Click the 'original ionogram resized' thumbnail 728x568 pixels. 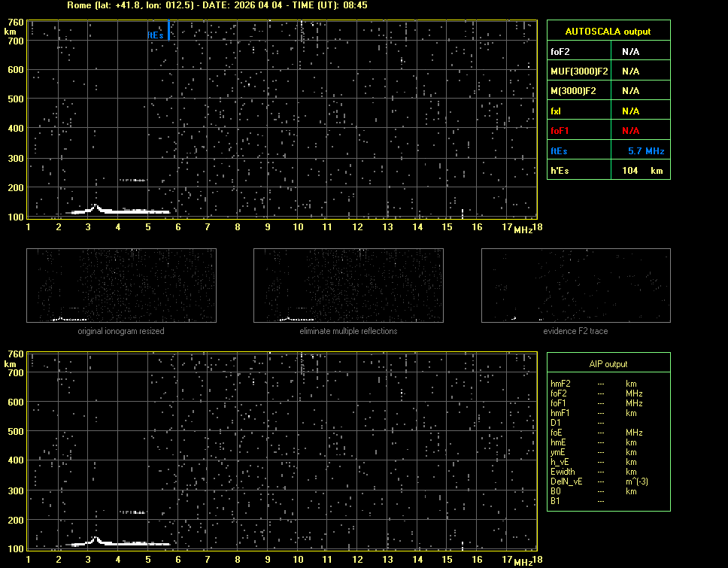121,285
